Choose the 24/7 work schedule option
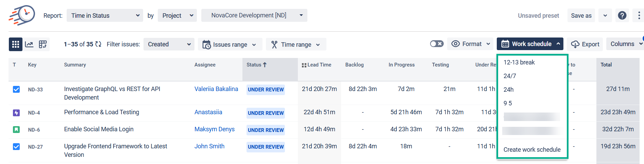Screen dimensions: 644x164 pos(510,76)
